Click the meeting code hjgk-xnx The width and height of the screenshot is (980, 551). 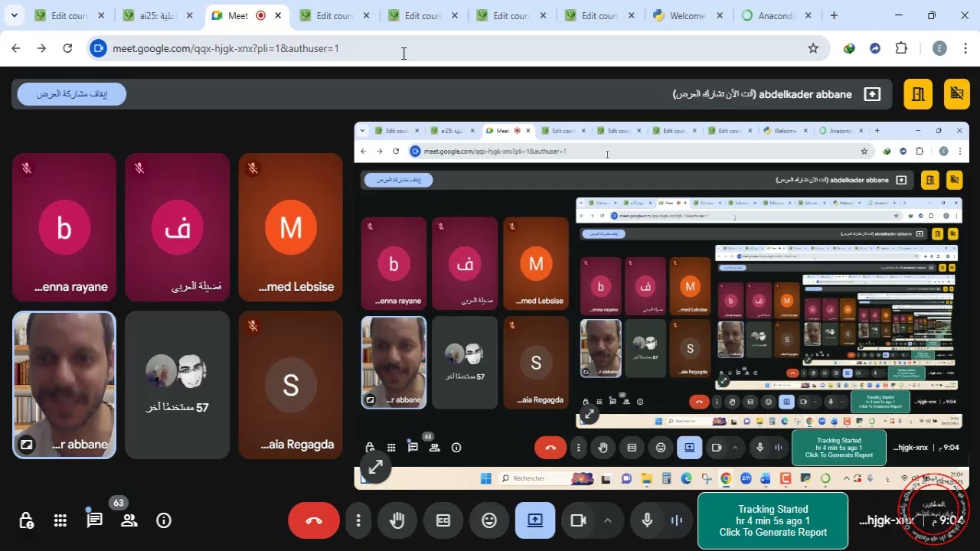tap(886, 520)
